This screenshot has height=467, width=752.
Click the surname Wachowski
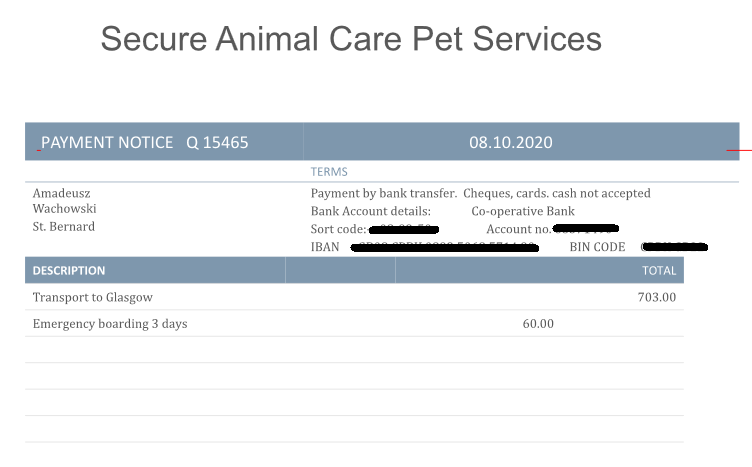pos(64,209)
